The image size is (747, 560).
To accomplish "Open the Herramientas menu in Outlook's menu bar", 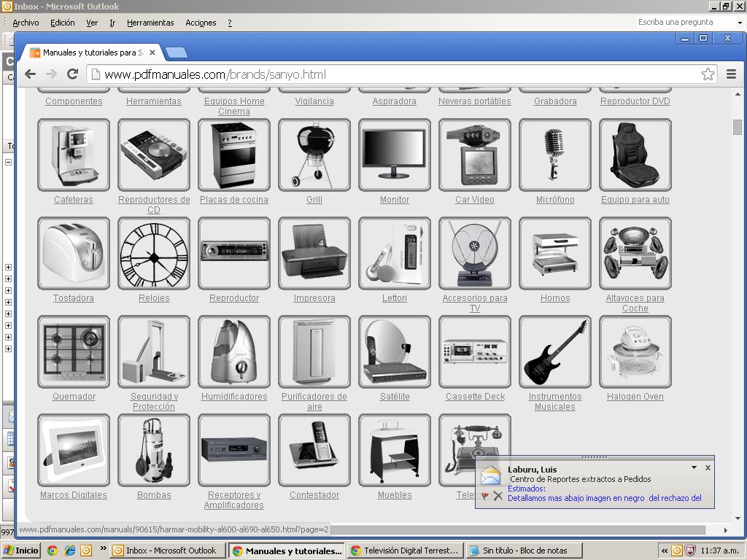I will [x=150, y=23].
